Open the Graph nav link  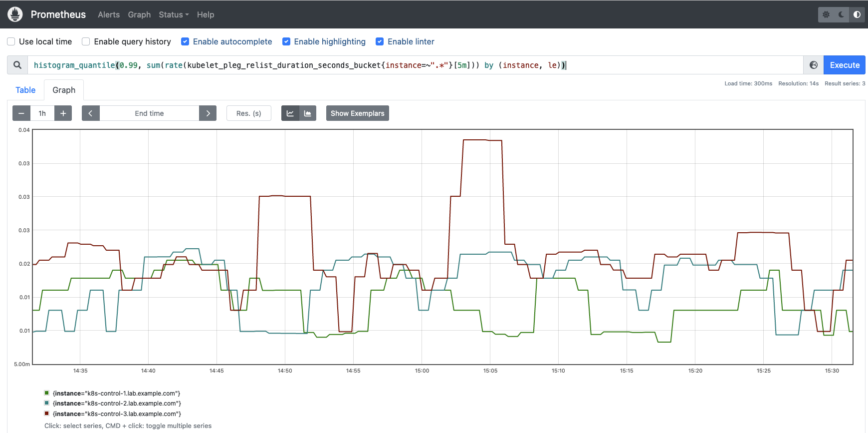(139, 14)
